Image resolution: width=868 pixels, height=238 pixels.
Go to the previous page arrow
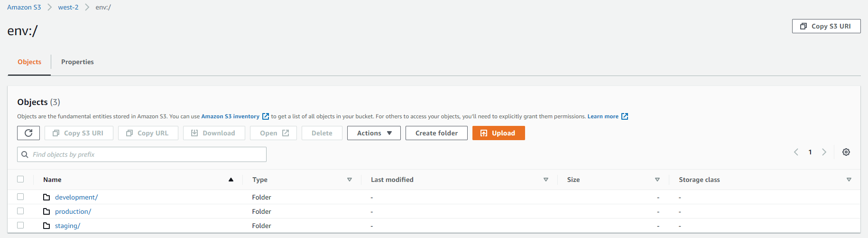click(x=796, y=152)
